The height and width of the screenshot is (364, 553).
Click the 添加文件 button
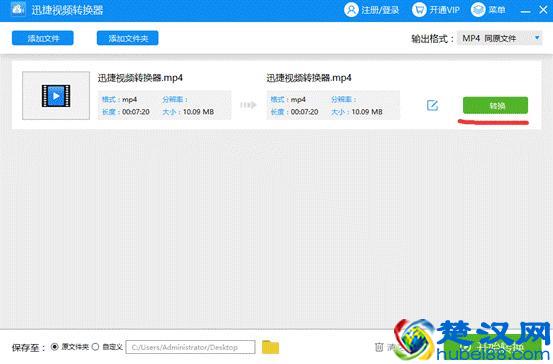tap(43, 38)
